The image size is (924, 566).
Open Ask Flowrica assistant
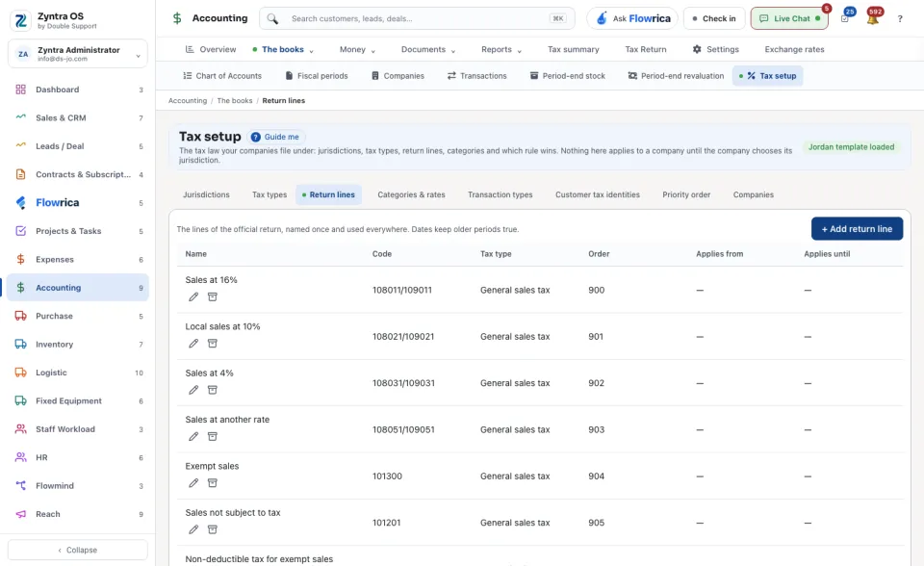point(632,18)
